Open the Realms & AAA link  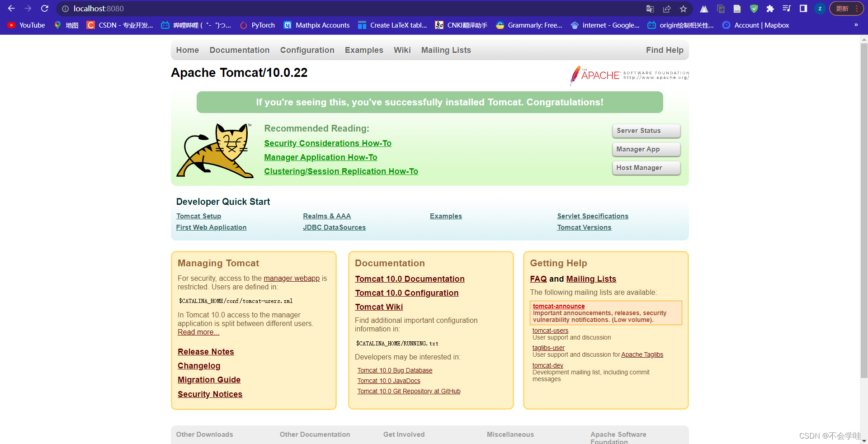[x=327, y=216]
